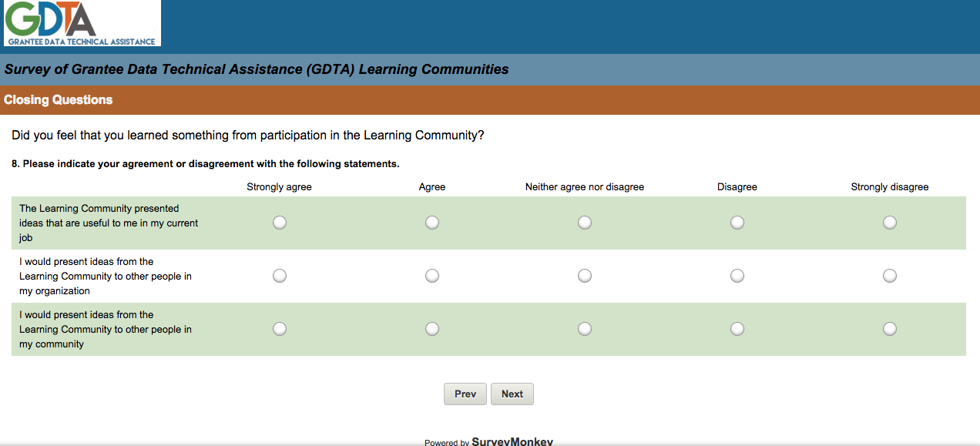Select Agree for useful ideas in current job
This screenshot has width=980, height=446.
point(432,223)
